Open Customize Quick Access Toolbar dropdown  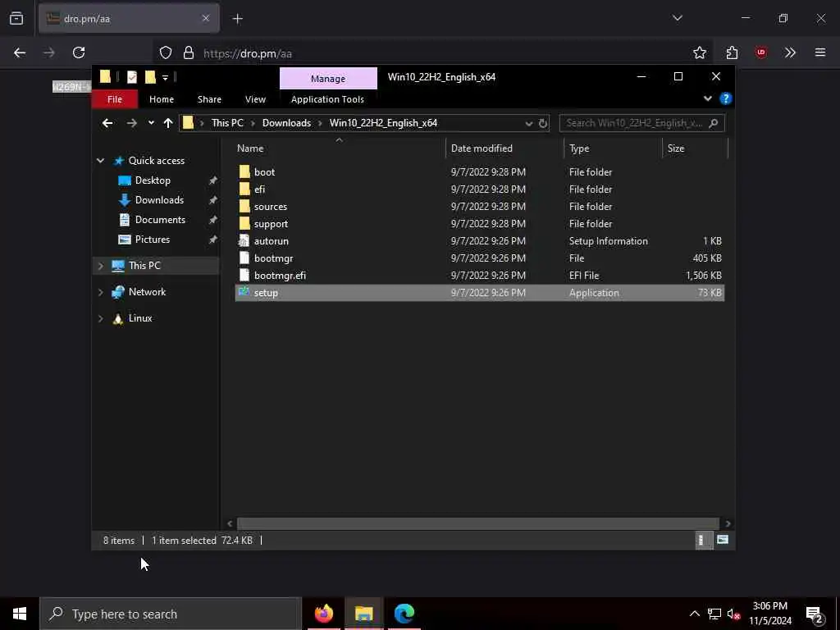165,78
